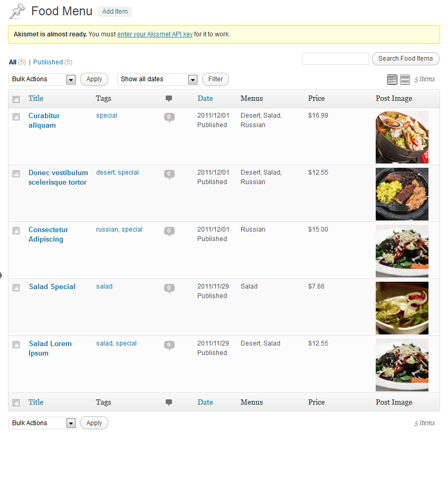448x479 pixels.
Task: Open the bottom Bulk Actions dropdown
Action: pyautogui.click(x=42, y=423)
